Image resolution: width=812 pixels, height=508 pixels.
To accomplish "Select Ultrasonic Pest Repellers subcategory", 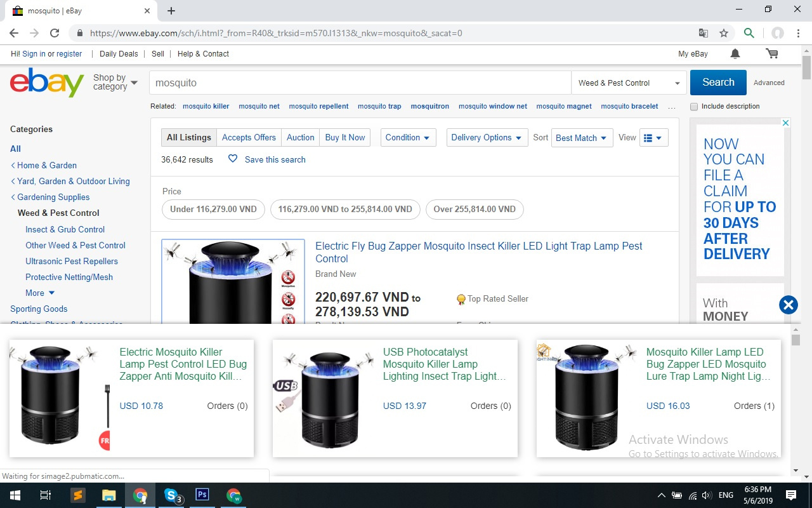I will (72, 261).
